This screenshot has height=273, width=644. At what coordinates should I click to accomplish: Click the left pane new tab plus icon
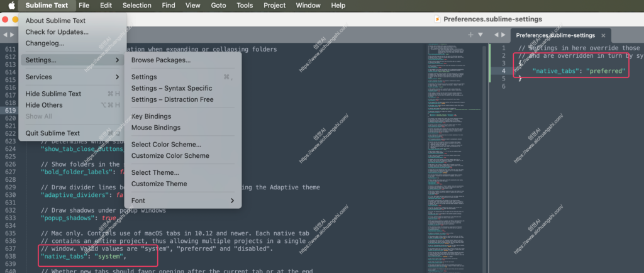click(470, 35)
